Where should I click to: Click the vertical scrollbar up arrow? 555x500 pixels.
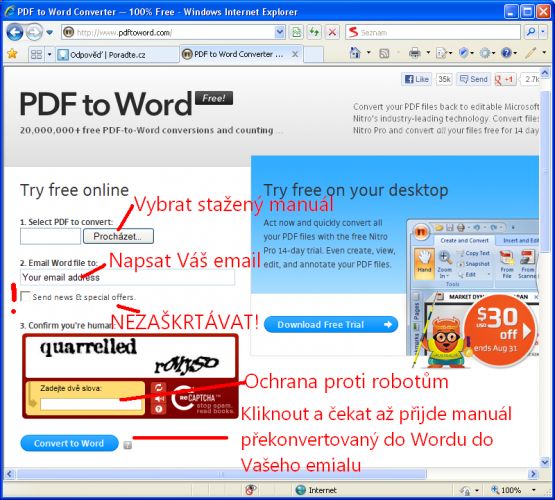pyautogui.click(x=545, y=73)
